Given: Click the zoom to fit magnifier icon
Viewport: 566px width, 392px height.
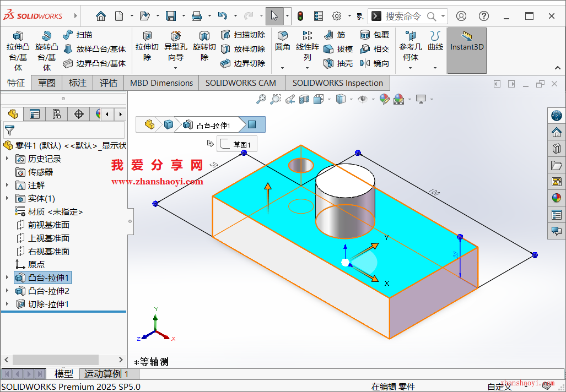Looking at the screenshot, I should click(x=261, y=99).
